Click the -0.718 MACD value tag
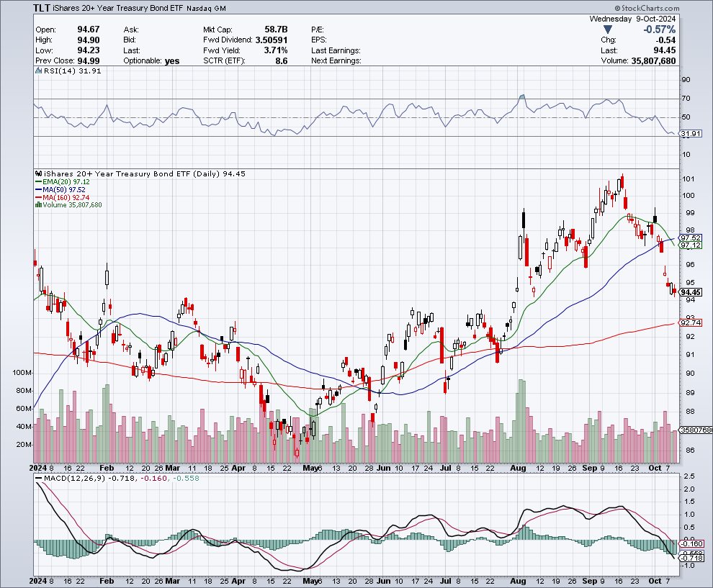713x588 pixels. click(x=692, y=558)
